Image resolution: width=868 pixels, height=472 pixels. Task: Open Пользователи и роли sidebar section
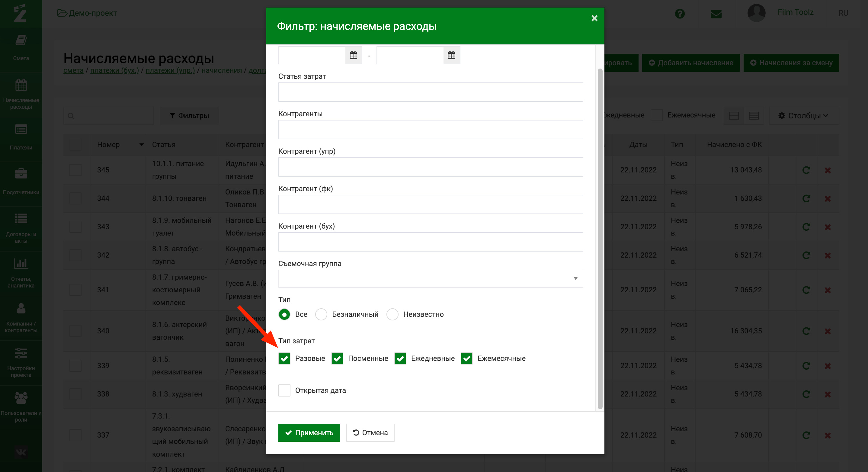21,407
